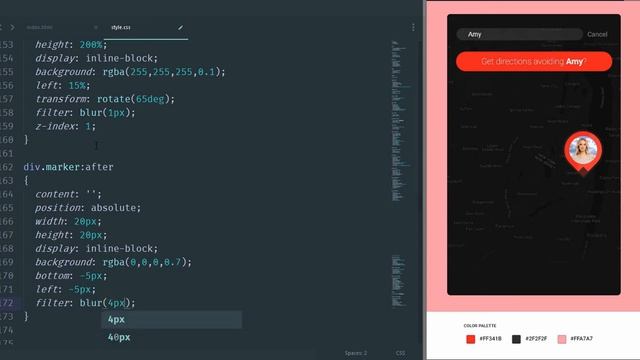Viewport: 640px width, 360px height.
Task: Click the #2F2F2F dark color swatch
Action: tap(516, 339)
